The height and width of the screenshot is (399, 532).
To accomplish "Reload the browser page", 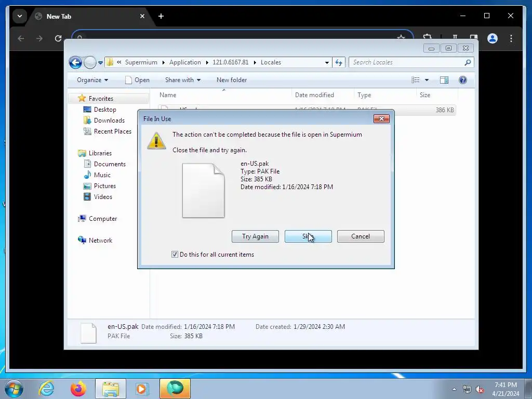I will click(58, 38).
